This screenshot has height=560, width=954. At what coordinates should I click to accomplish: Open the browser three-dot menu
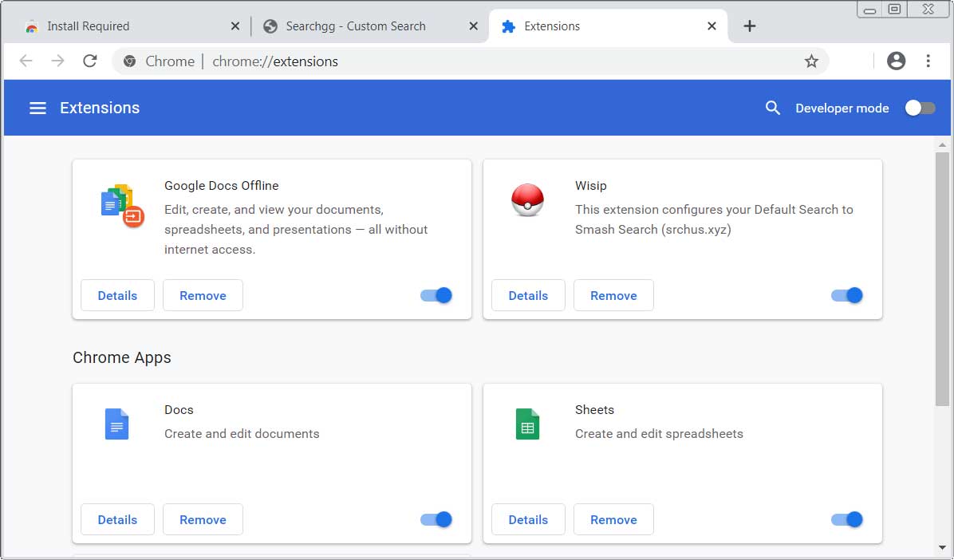(x=928, y=61)
